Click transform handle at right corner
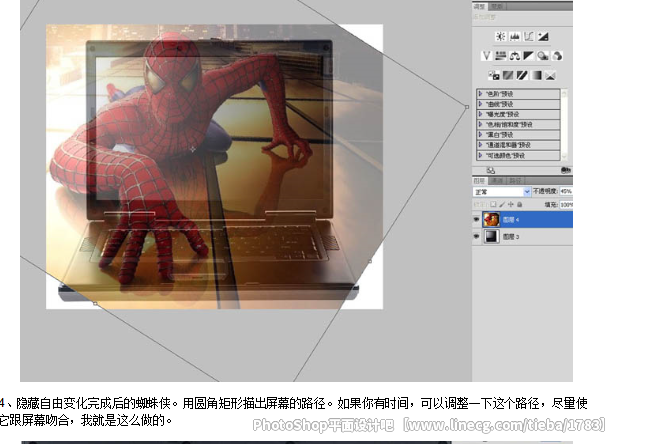 point(467,107)
